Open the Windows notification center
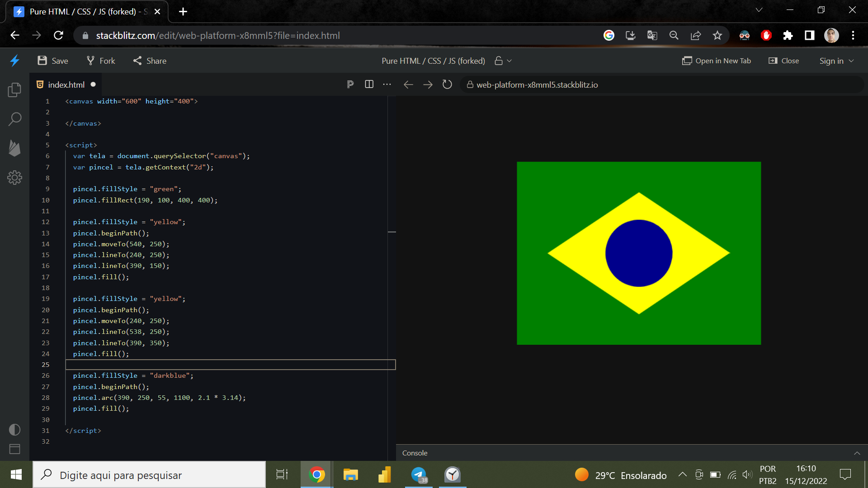The image size is (868, 488). (845, 474)
